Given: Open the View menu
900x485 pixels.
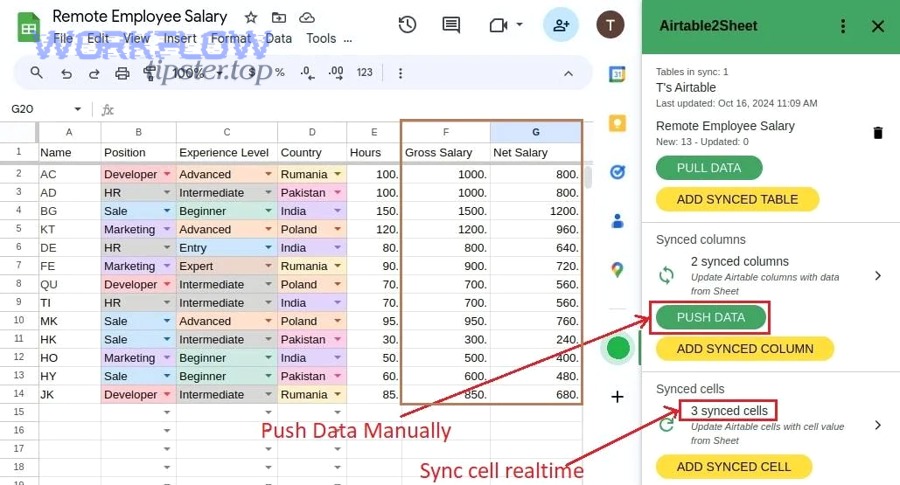Looking at the screenshot, I should click(136, 38).
